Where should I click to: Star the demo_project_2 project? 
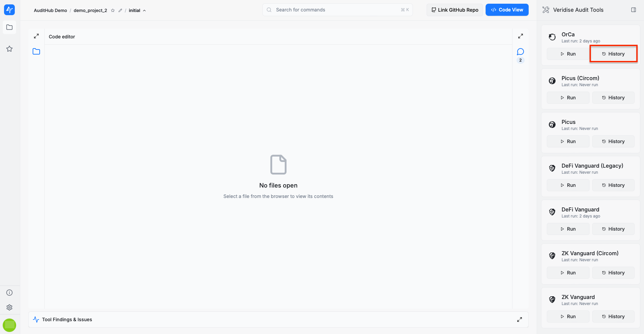113,10
